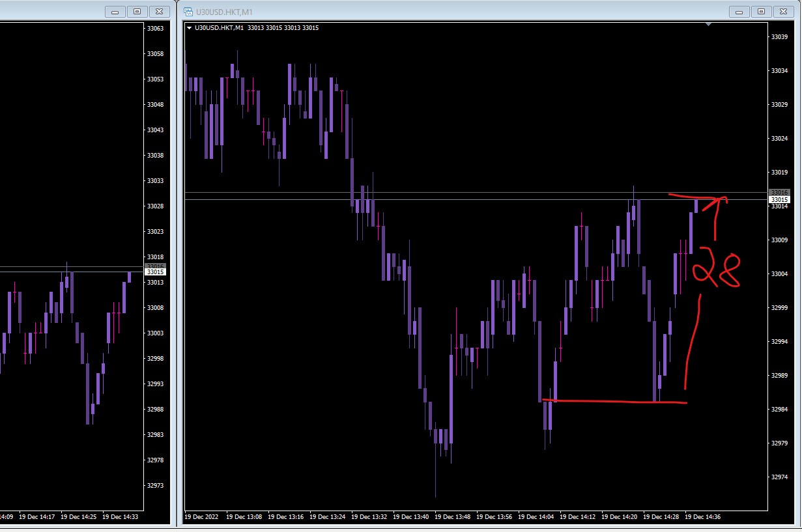Click 19 Dec 2022 on the time axis
The height and width of the screenshot is (532, 802).
tap(201, 516)
